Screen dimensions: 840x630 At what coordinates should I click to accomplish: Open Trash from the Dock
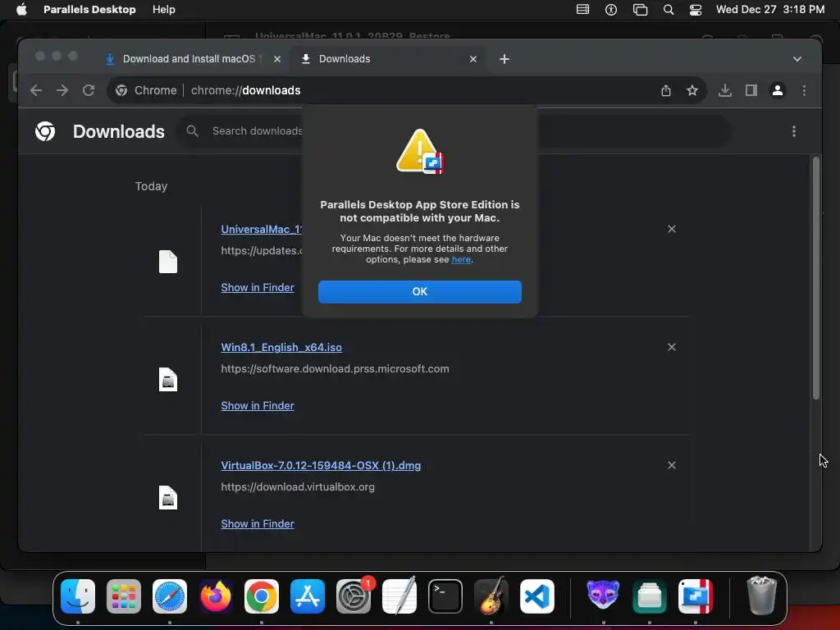click(761, 596)
